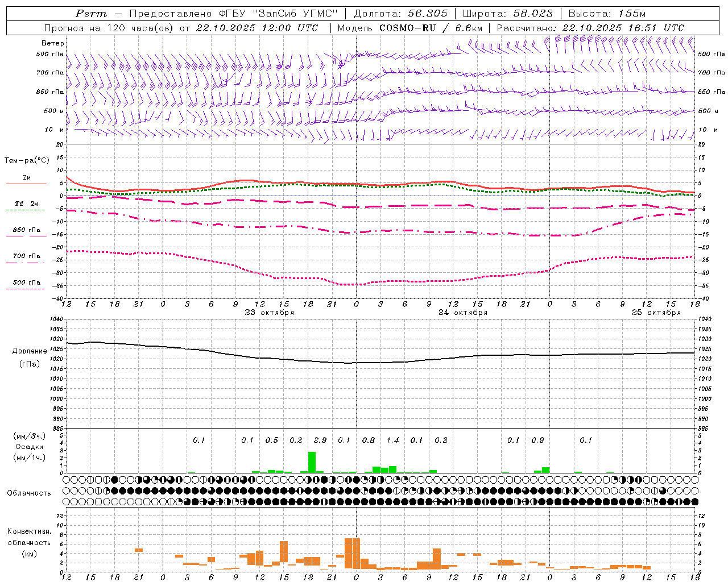728x582 pixels.
Task: Click the "Тем-ра(°C)" temperature panel label
Action: (x=27, y=161)
